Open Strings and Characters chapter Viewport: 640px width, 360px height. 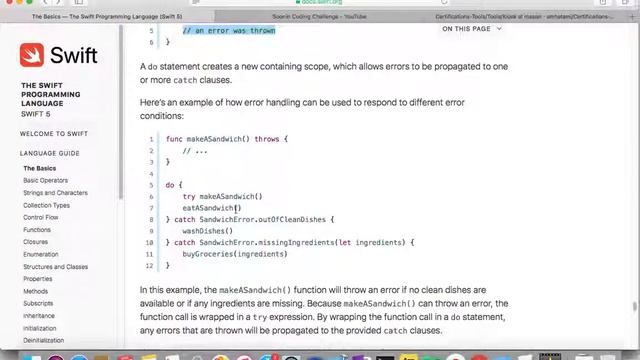pos(56,193)
